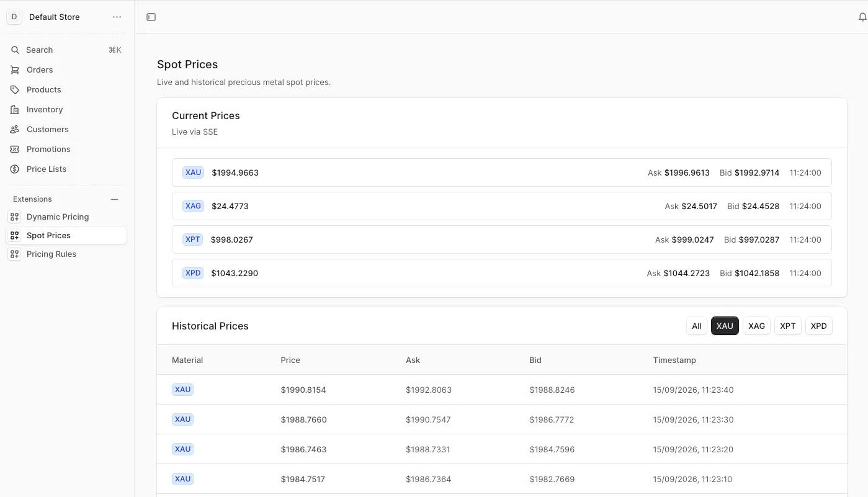Screen dimensions: 868x497
Task: Click the Price Lists dollar icon
Action: pyautogui.click(x=15, y=169)
